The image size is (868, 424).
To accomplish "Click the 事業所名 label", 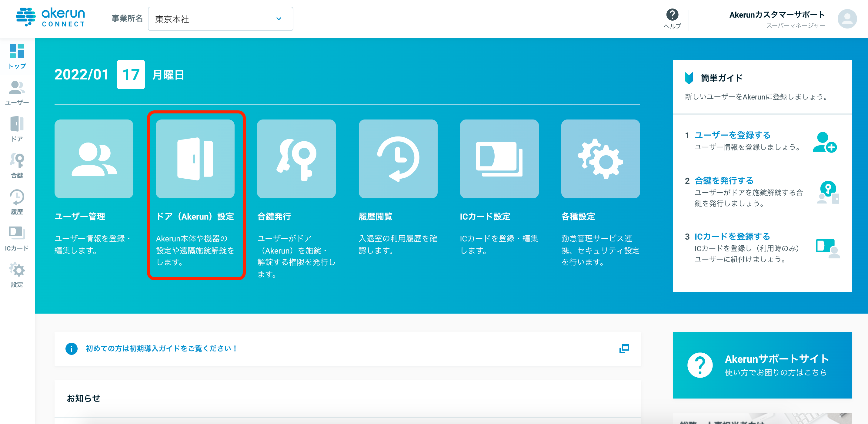I will coord(127,18).
